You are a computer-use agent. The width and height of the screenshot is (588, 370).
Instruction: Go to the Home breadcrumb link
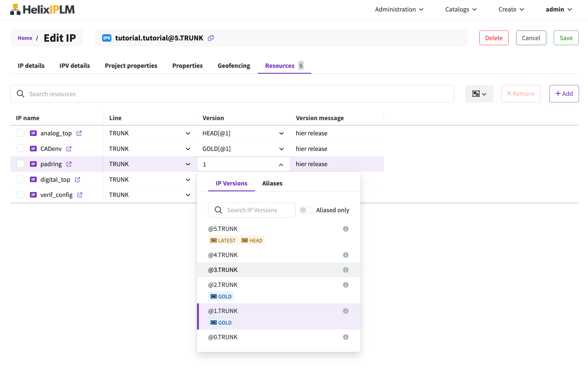(25, 38)
